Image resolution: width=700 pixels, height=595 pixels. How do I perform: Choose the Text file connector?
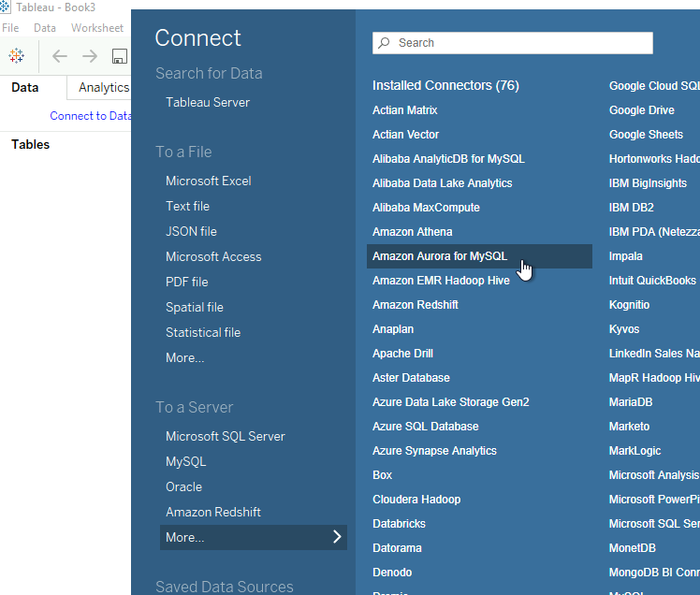point(187,206)
